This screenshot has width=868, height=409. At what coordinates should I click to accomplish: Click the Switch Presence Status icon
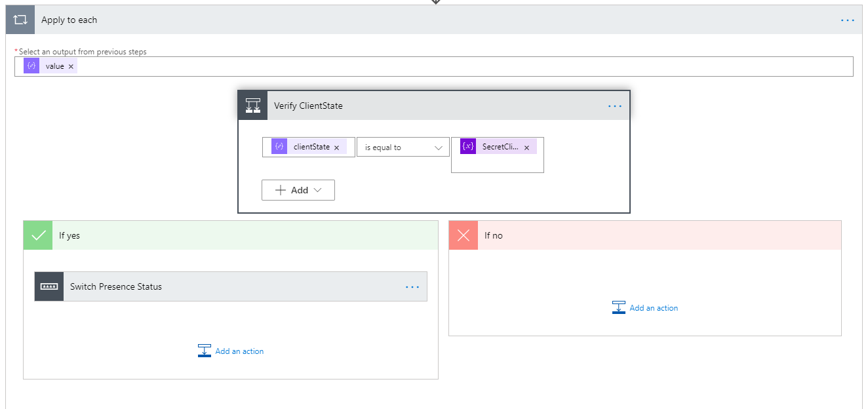49,286
